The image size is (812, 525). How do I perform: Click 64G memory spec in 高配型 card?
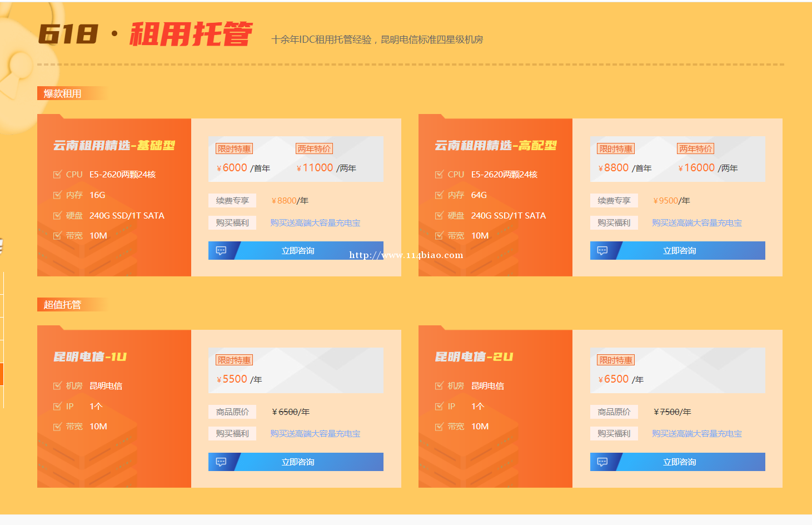[479, 195]
